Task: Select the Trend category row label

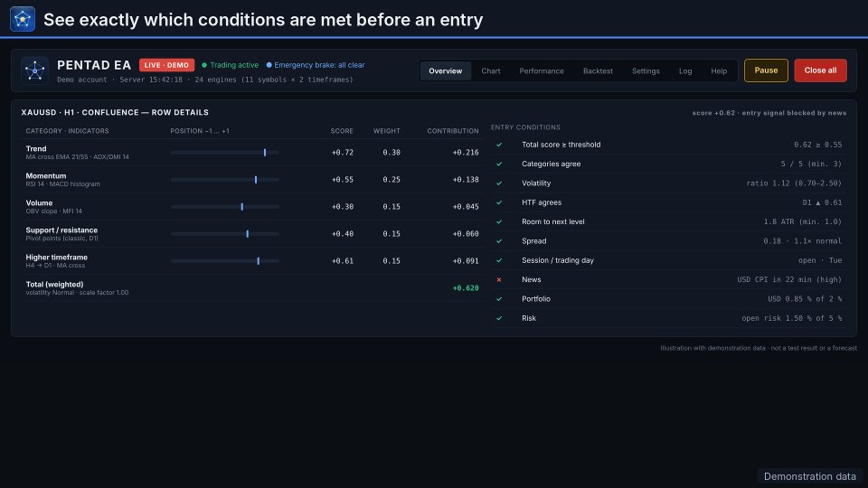Action: click(36, 149)
